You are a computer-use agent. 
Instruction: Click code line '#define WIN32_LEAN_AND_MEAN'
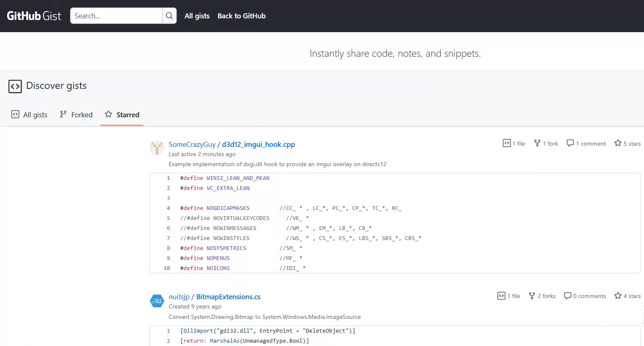(x=225, y=178)
